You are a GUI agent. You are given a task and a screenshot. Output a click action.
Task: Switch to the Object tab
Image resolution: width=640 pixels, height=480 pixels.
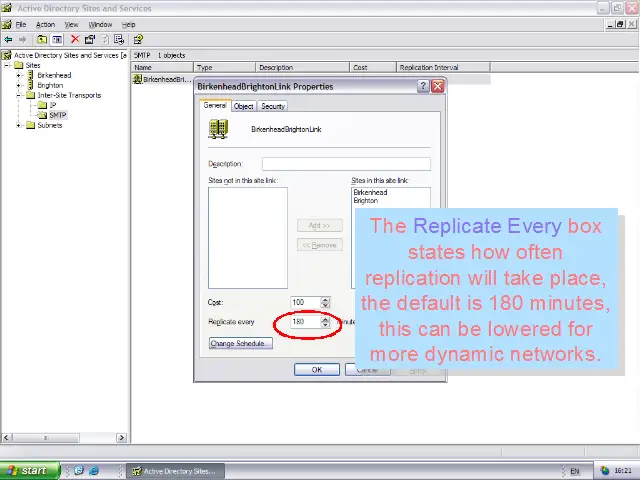pos(244,106)
